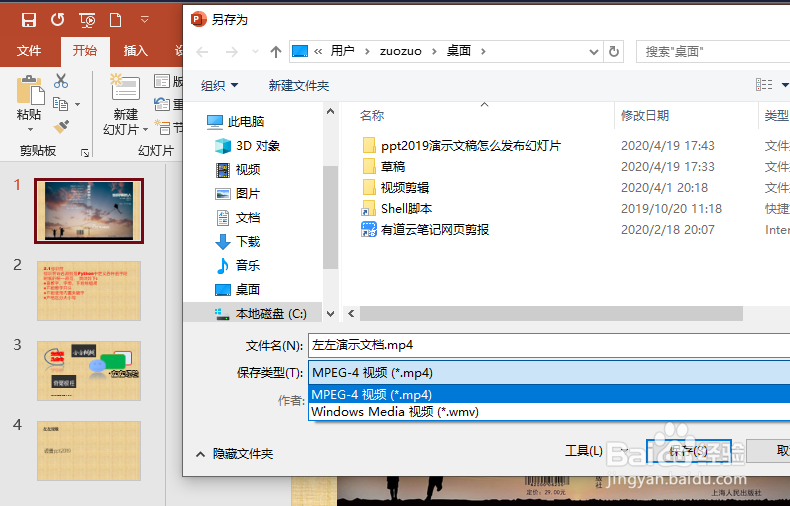Select slide 3 thumbnail
Viewport: 790px width, 506px height.
point(89,371)
